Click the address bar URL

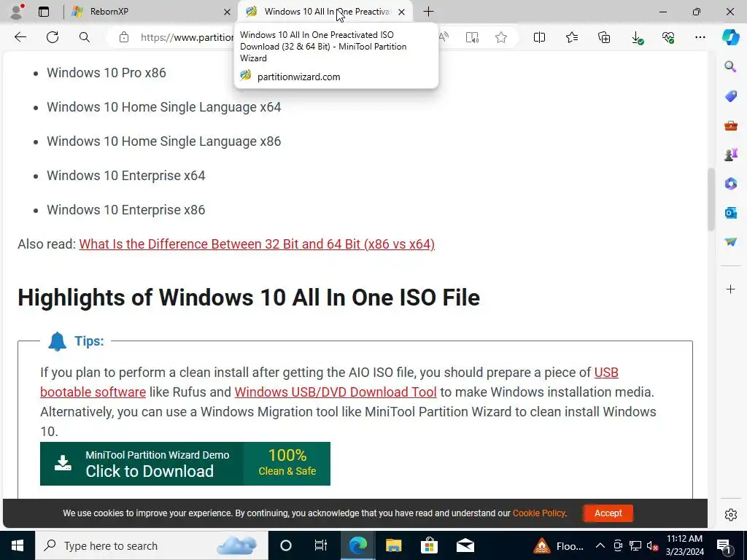(187, 37)
